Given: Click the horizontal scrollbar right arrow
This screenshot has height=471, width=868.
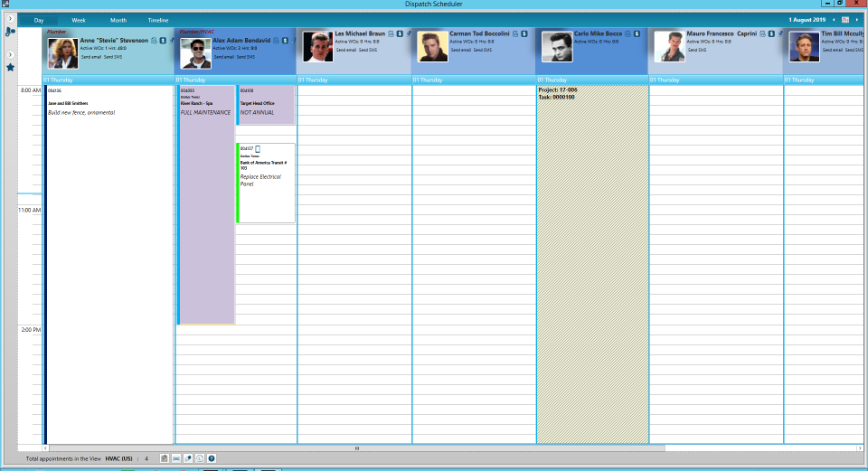Looking at the screenshot, I should (860, 448).
